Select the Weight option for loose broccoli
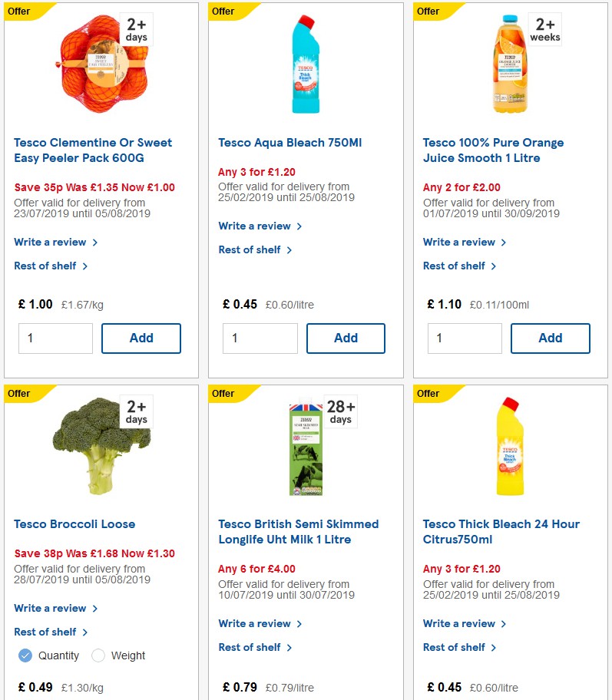The height and width of the screenshot is (700, 612). [x=98, y=655]
